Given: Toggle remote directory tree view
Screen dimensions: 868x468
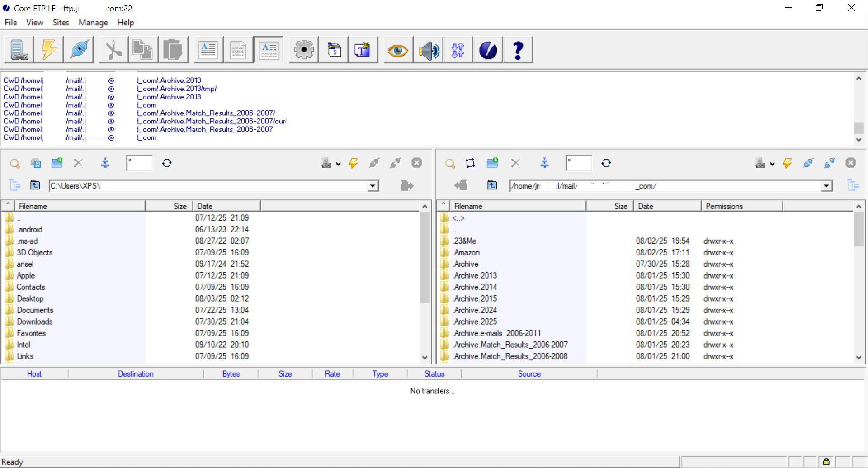Looking at the screenshot, I should pyautogui.click(x=853, y=185).
